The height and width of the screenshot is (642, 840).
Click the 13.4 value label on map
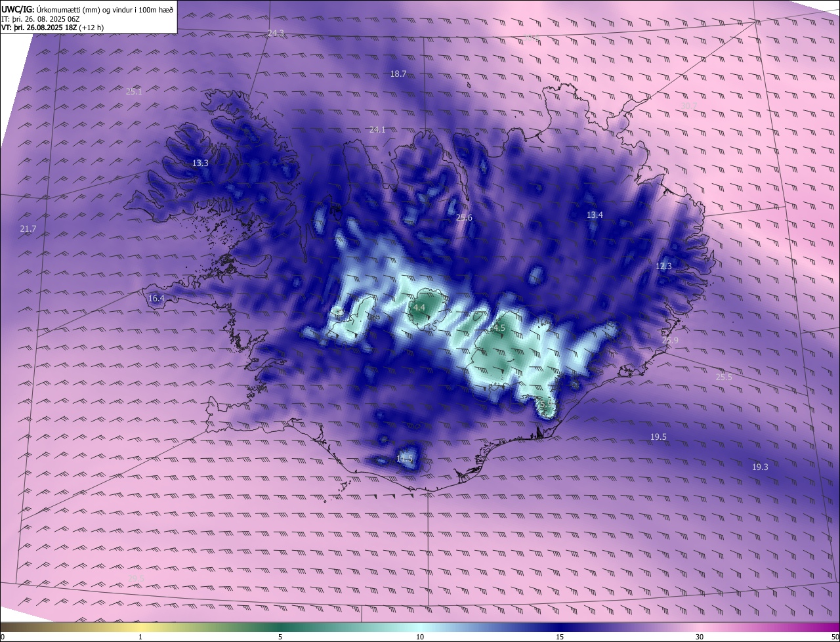pos(595,215)
